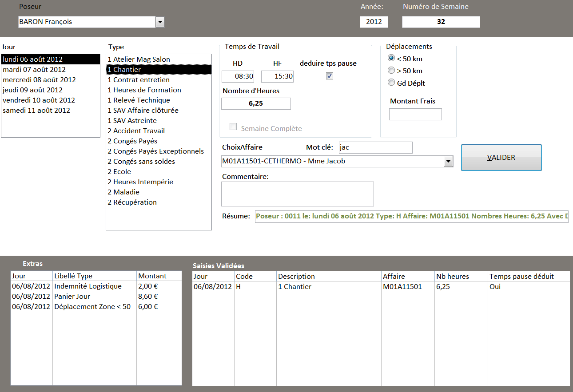The height and width of the screenshot is (392, 573).
Task: Choose type 2 Congés Payés
Action: 159,141
